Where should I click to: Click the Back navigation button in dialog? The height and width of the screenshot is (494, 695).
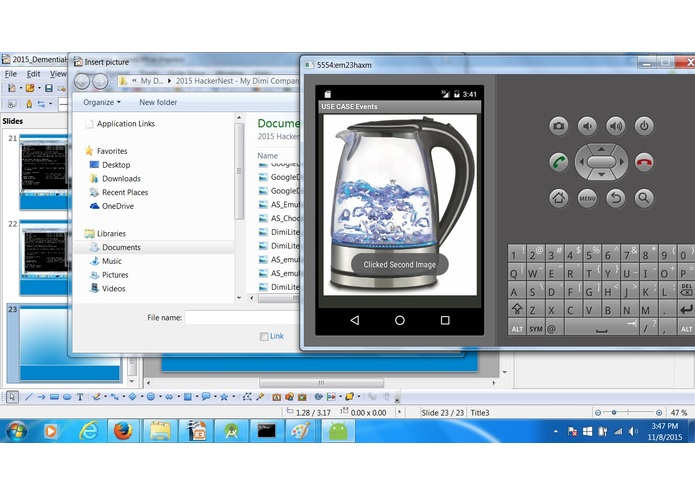(82, 81)
